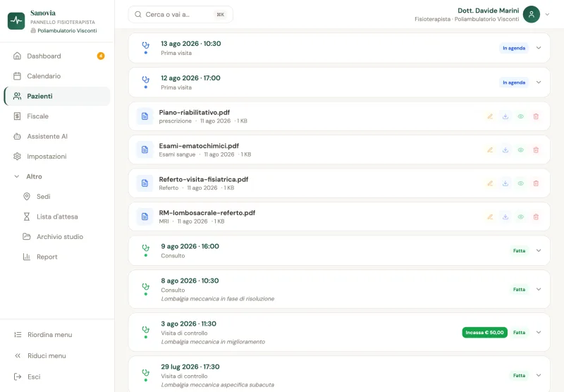
Task: Download RM-lombosacrale-referto.pdf
Action: [505, 217]
